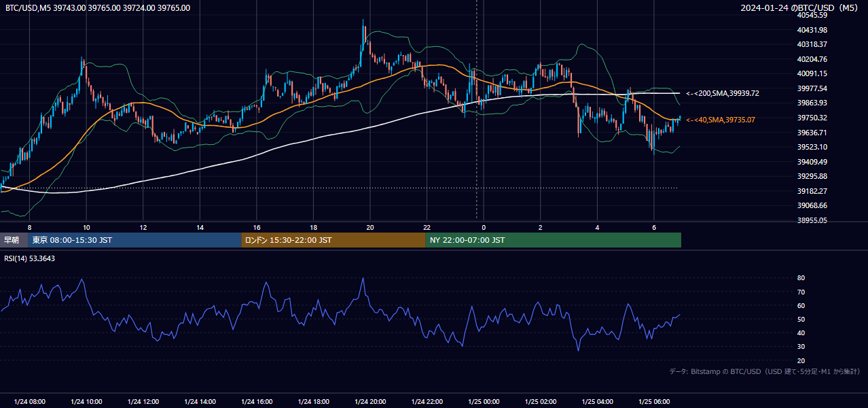Click the price axis value 38955.05
868x408 pixels.
[x=812, y=220]
